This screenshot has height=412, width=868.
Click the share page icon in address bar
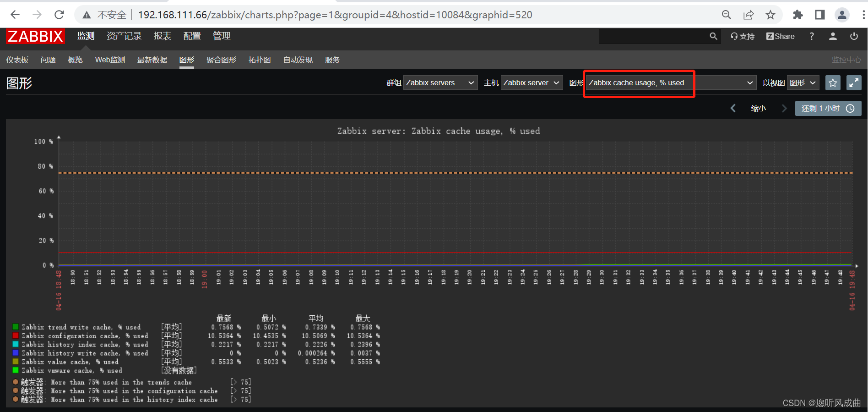(x=749, y=15)
